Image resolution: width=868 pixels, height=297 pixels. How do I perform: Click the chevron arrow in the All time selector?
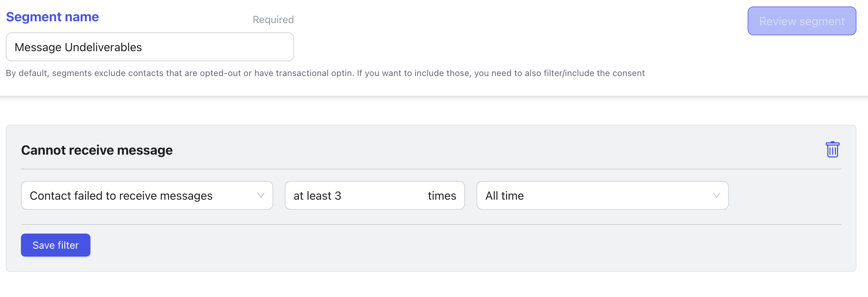pos(716,195)
